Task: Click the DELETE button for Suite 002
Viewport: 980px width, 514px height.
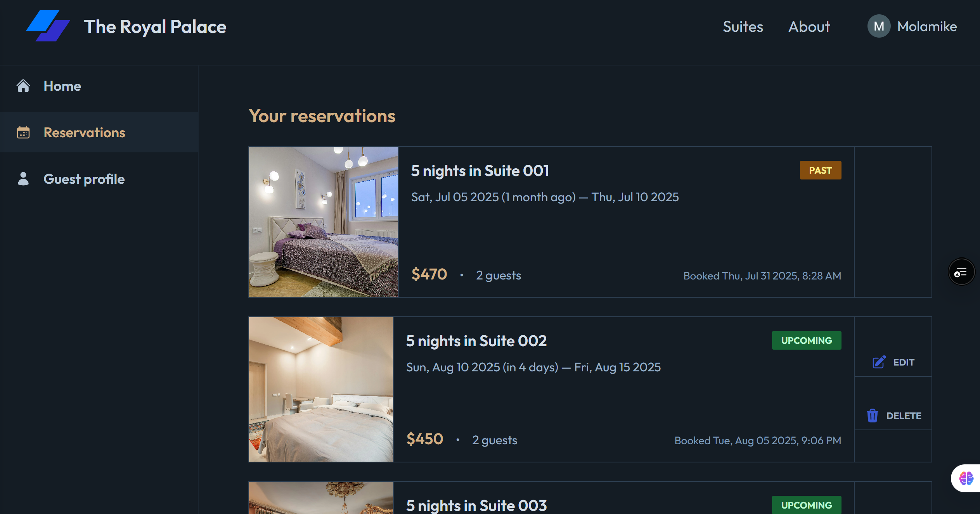Action: click(893, 416)
